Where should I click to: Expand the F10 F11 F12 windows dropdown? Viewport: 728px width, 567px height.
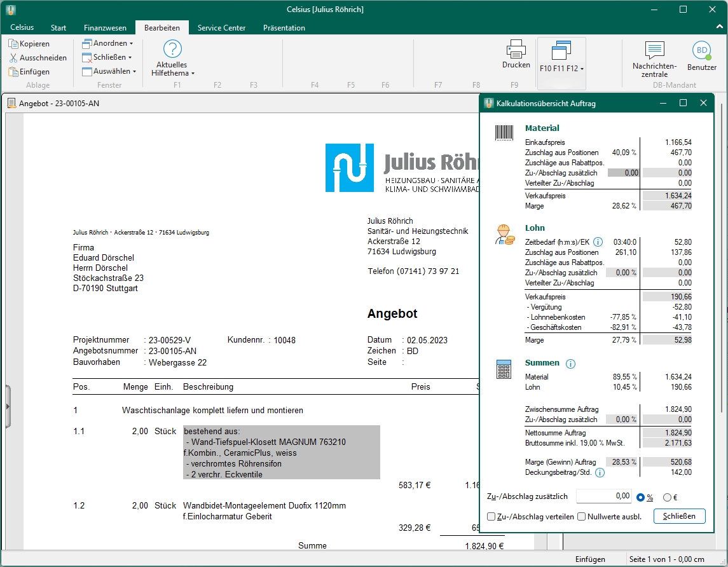(561, 68)
